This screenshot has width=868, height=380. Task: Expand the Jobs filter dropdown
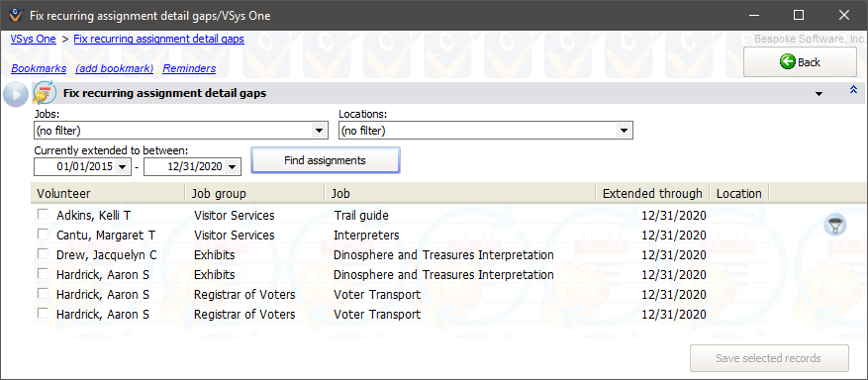(x=319, y=131)
